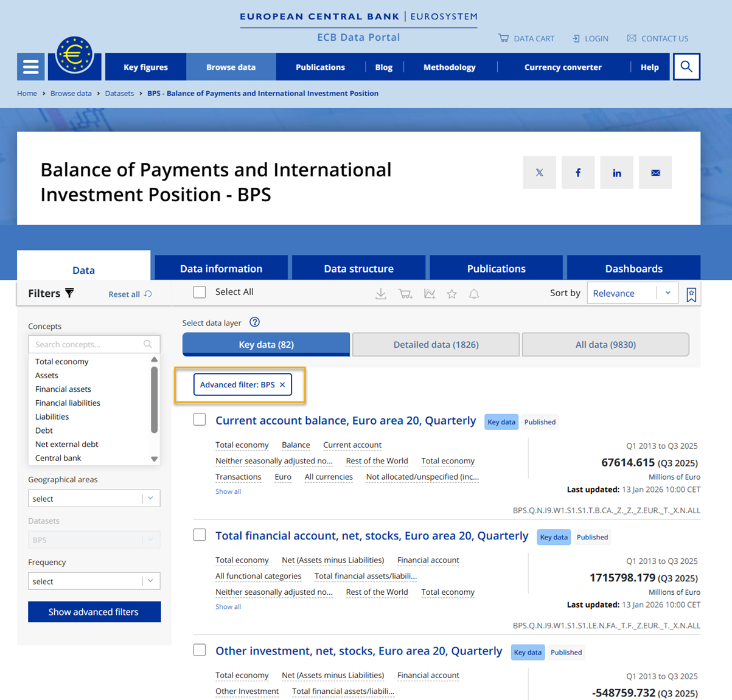The image size is (732, 700).
Task: Expand the Geographical areas select dropdown
Action: 94,499
